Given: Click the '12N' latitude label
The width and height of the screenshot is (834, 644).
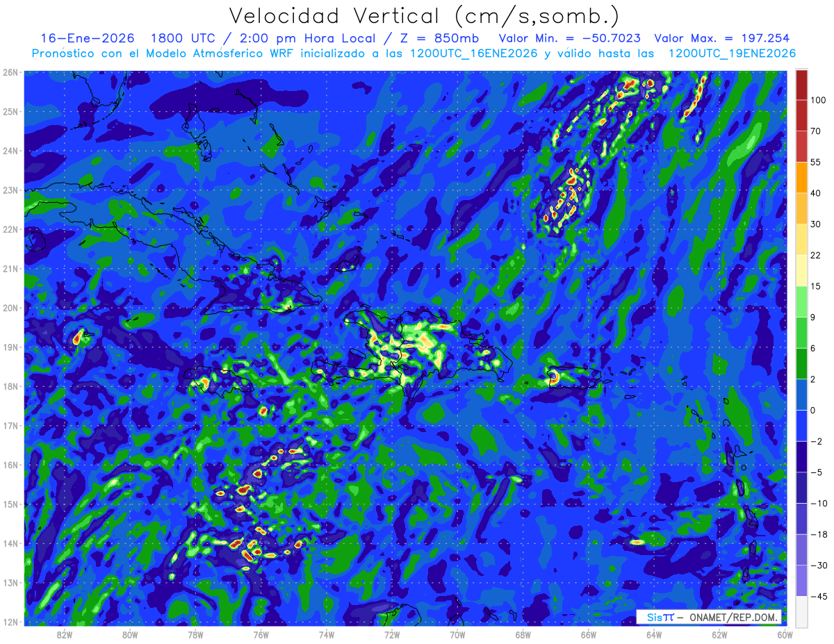Looking at the screenshot, I should (x=10, y=622).
